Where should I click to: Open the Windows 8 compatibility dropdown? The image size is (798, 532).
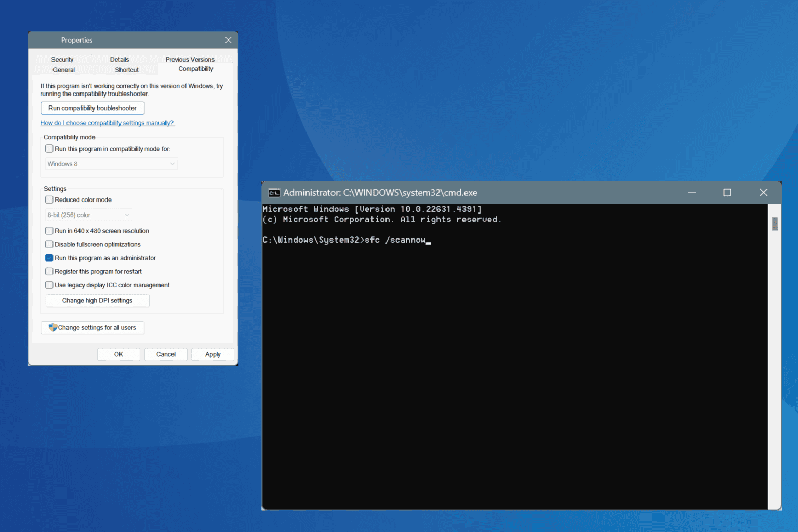(x=111, y=164)
